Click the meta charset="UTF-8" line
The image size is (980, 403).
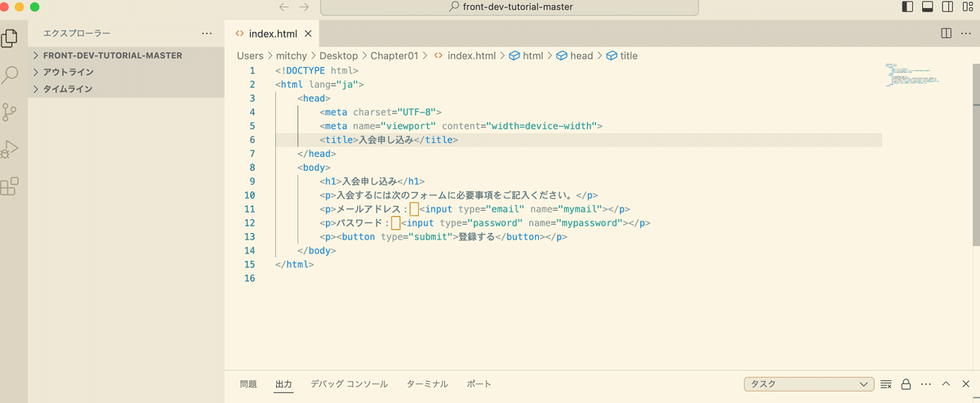point(381,112)
